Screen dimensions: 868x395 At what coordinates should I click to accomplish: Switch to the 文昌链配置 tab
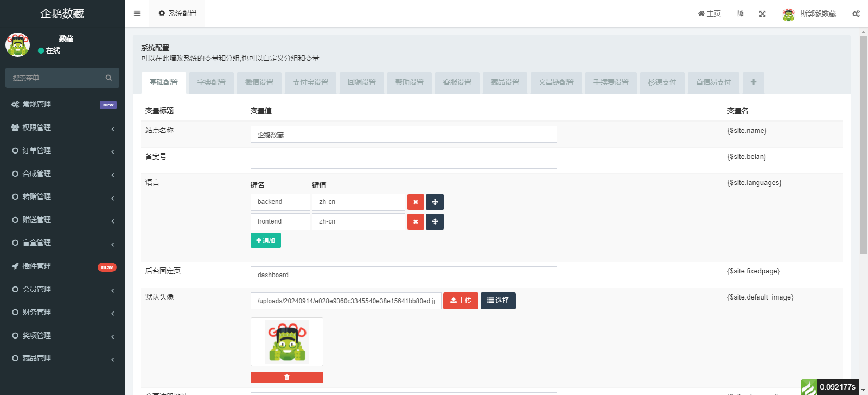coord(556,82)
